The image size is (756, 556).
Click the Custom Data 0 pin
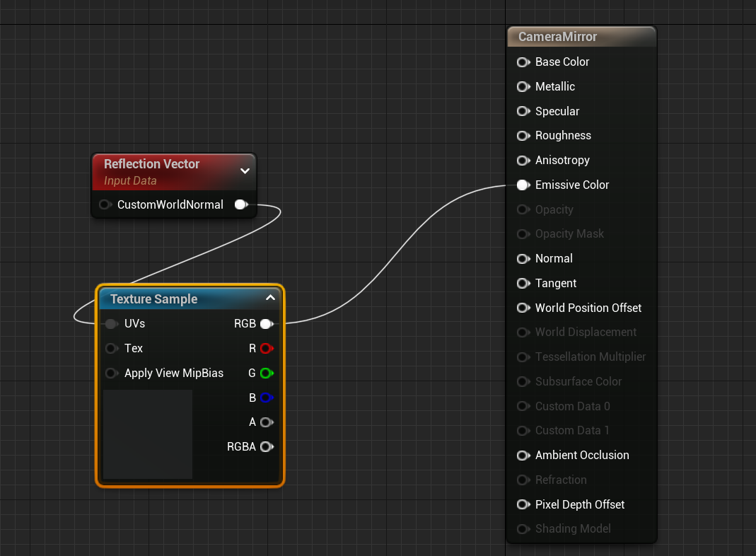(523, 407)
